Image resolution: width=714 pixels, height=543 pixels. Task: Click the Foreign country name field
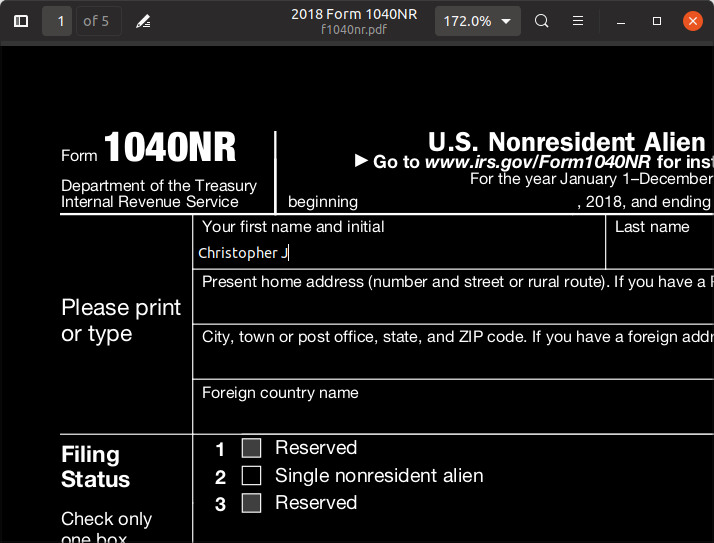coord(453,417)
